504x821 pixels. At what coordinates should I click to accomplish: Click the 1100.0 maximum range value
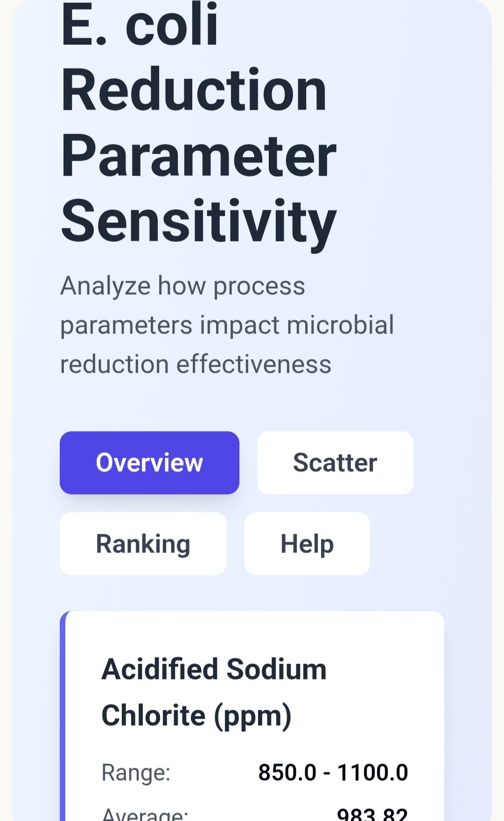[x=372, y=772]
